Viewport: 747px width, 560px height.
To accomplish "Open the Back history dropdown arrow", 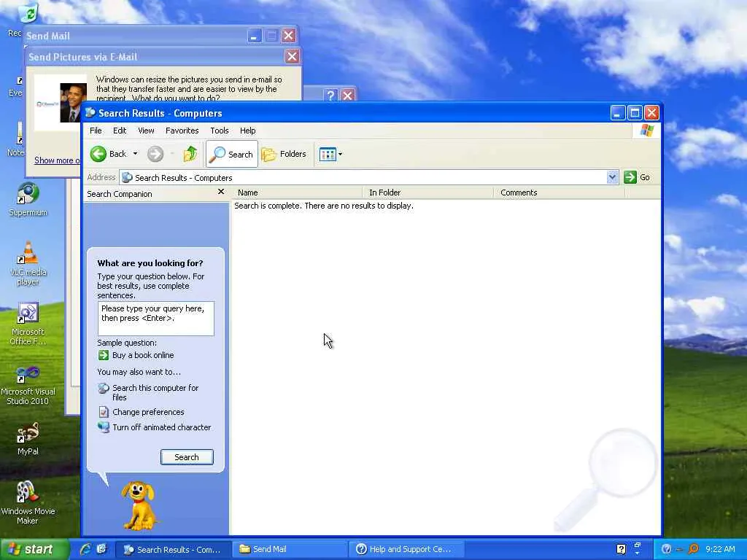I will click(x=135, y=154).
